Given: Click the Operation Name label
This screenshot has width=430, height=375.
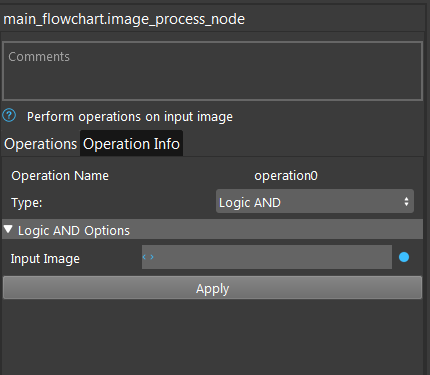Looking at the screenshot, I should click(60, 176).
